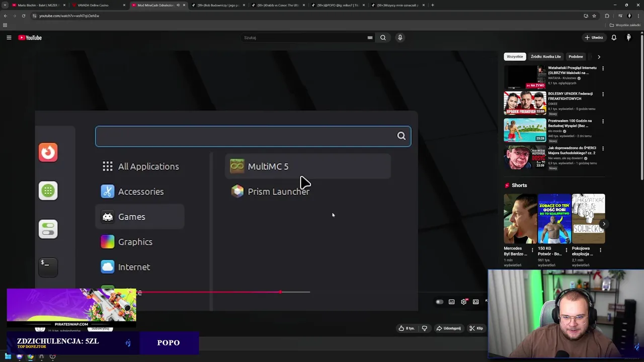Screen dimensions: 644x362
Task: Switch player to theater mode
Action: click(476, 302)
